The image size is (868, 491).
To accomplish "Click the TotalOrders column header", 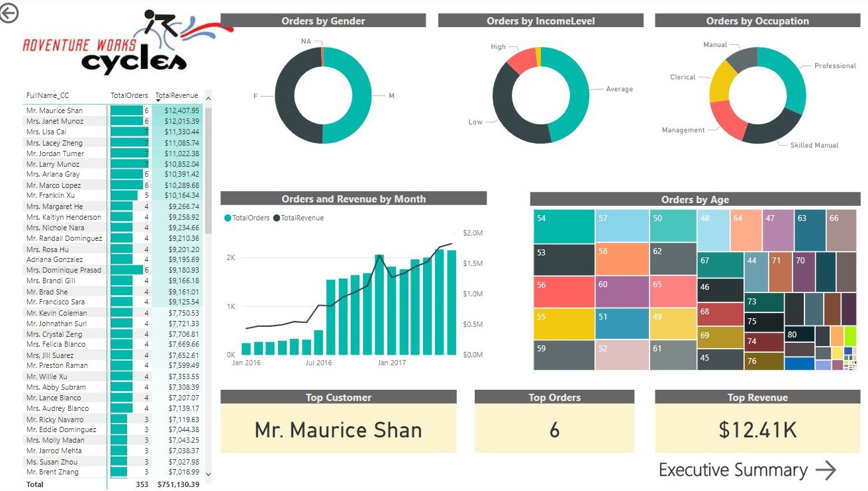I will [x=129, y=95].
